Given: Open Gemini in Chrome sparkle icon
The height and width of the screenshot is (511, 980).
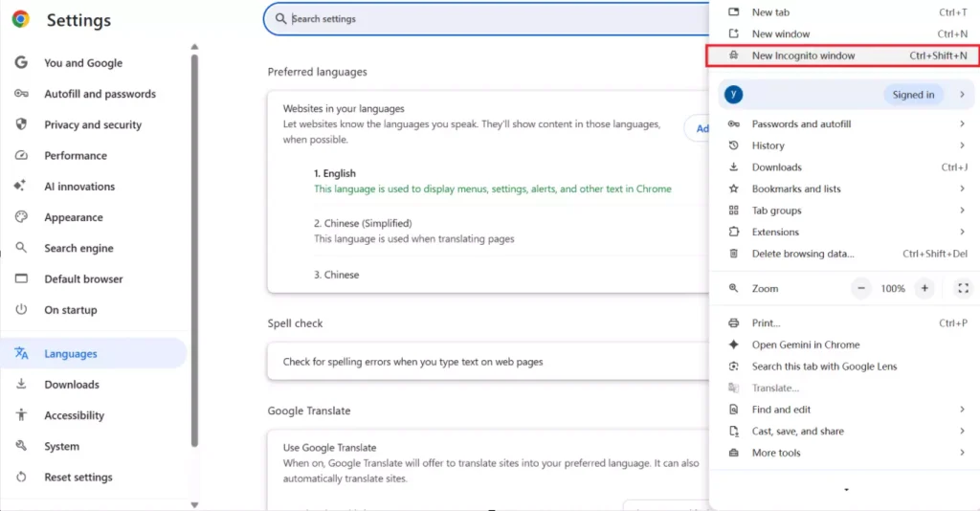Looking at the screenshot, I should [734, 344].
